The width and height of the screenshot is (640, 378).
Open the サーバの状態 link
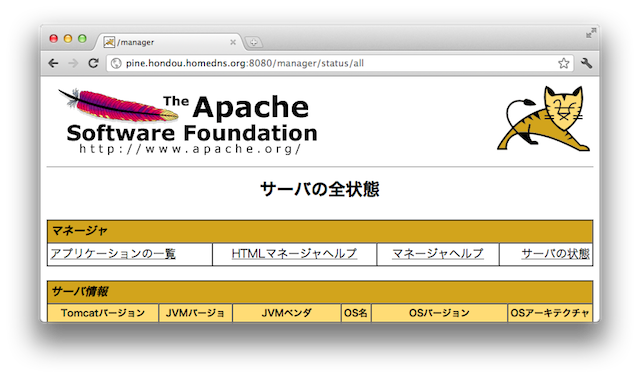pyautogui.click(x=556, y=254)
